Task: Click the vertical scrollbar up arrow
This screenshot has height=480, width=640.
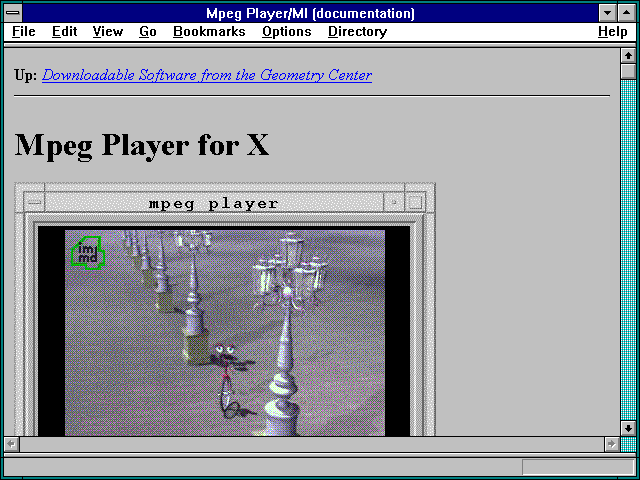Action: pos(628,56)
